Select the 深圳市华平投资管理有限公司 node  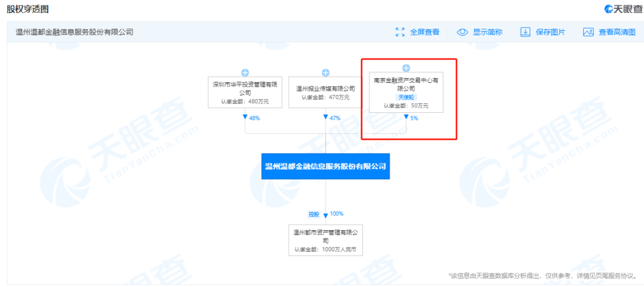(245, 92)
